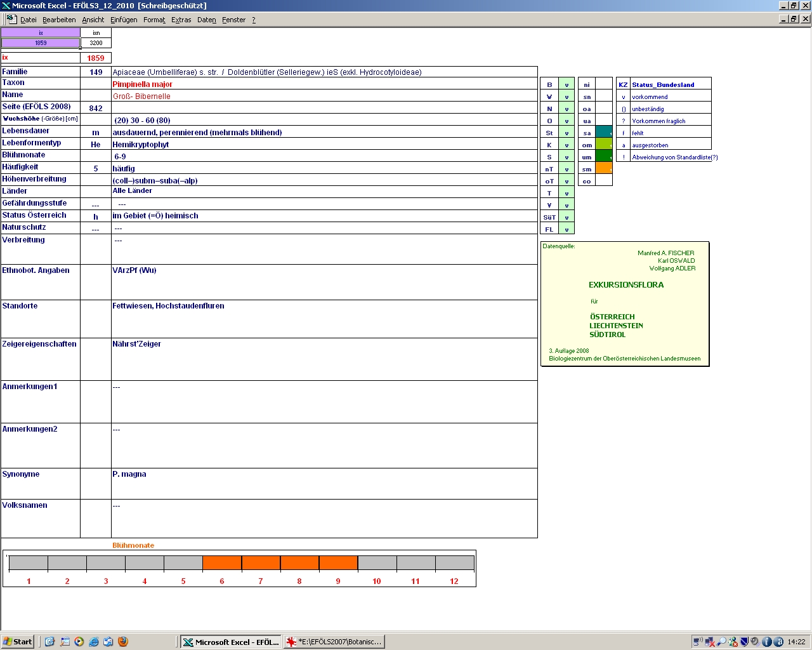
Task: Open the Bearbeiten menu
Action: click(x=59, y=20)
